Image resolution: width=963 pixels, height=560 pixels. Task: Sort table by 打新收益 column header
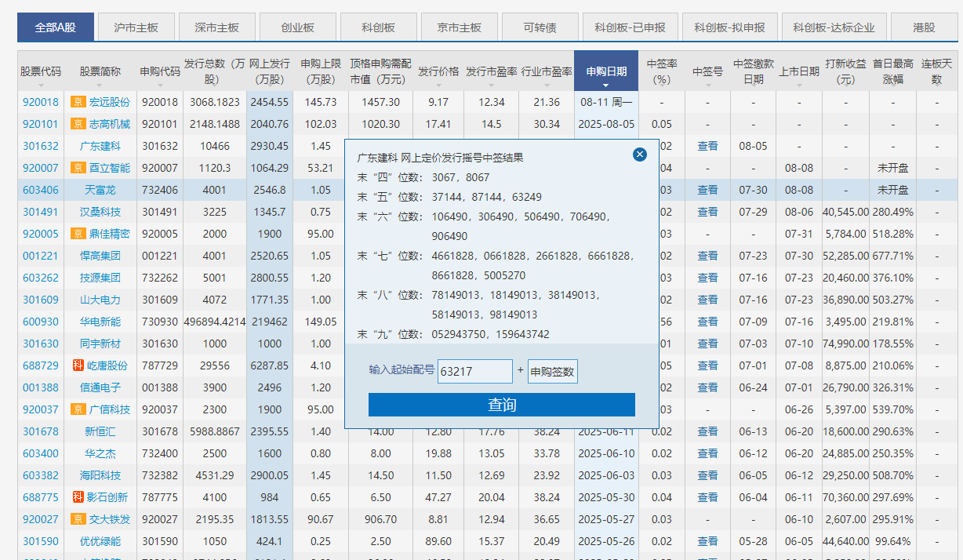845,71
